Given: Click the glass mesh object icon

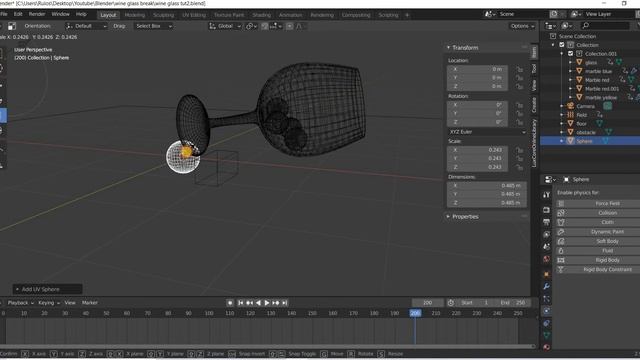Looking at the screenshot, I should pos(579,62).
